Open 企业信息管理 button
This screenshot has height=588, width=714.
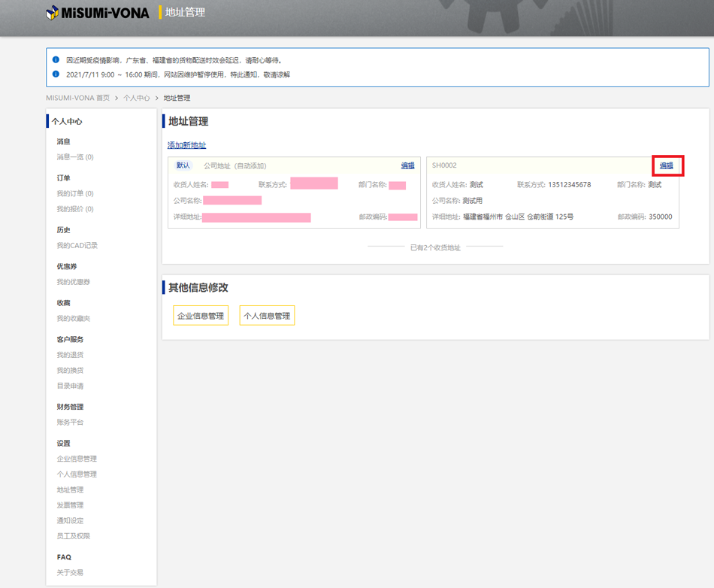tap(201, 316)
